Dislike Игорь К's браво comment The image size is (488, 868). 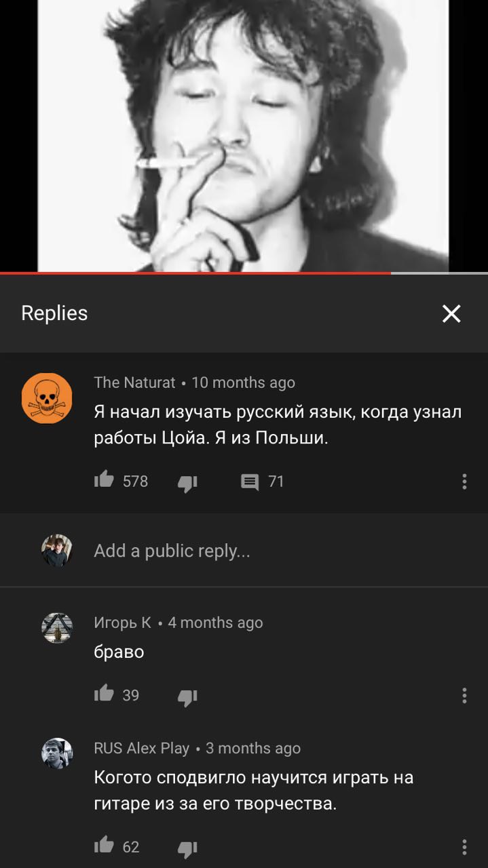[187, 696]
